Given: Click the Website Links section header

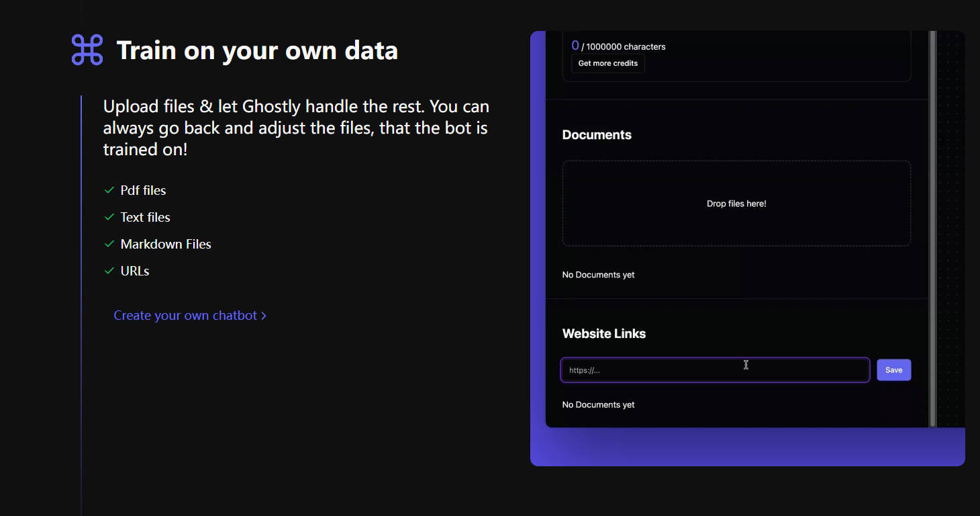Looking at the screenshot, I should click(603, 333).
